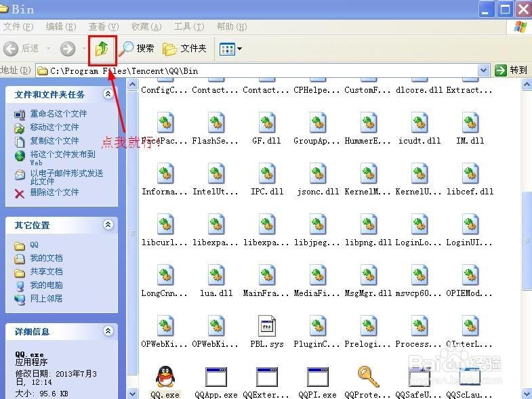532x399 pixels.
Task: Select the PBL.sys file icon
Action: (x=267, y=326)
